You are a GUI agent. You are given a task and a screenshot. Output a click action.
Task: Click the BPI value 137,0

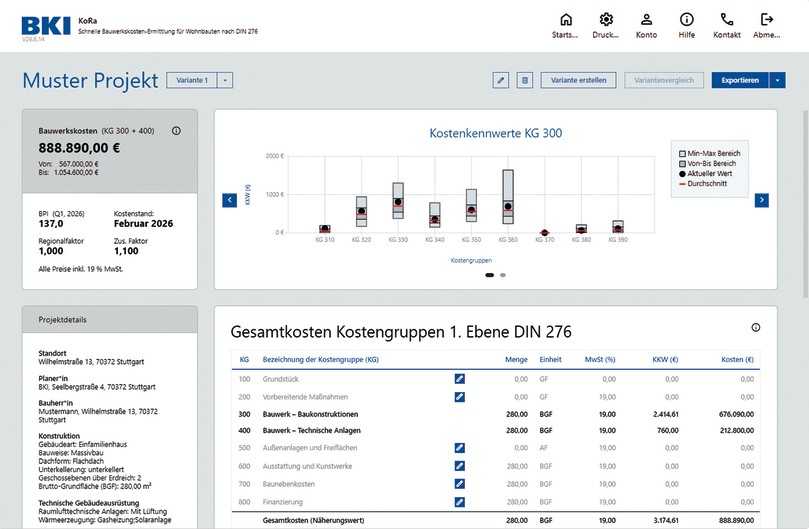(x=51, y=223)
